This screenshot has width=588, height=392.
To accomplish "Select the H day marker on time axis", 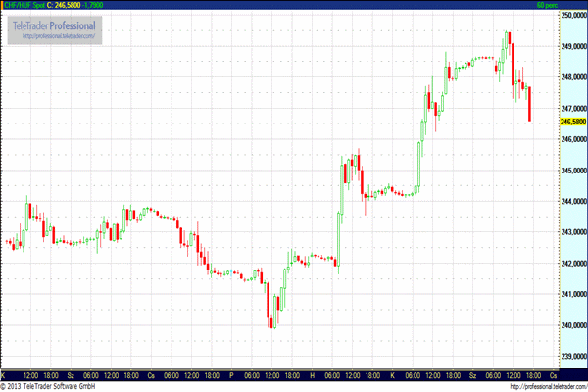I will (x=312, y=375).
